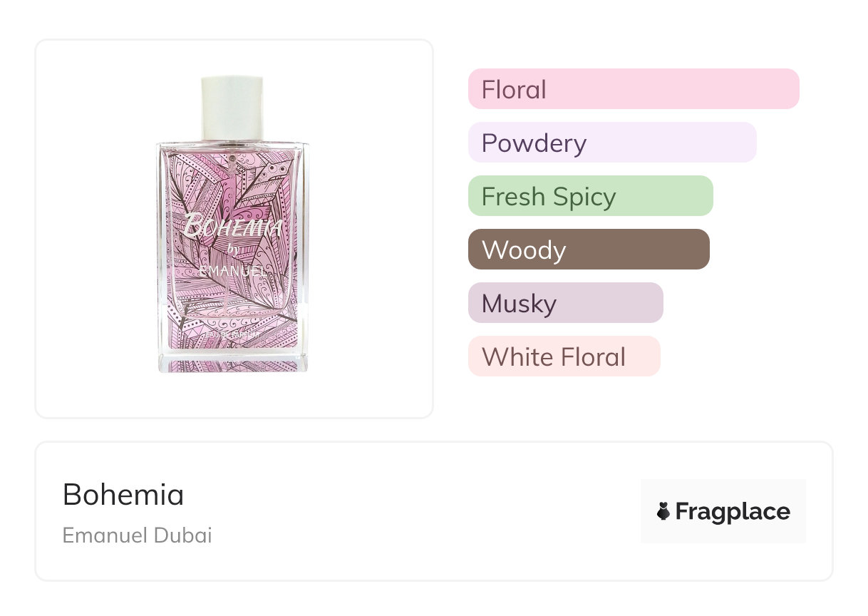Click the EMANUEL word printed on the bottle
The image size is (868, 616).
point(233,272)
